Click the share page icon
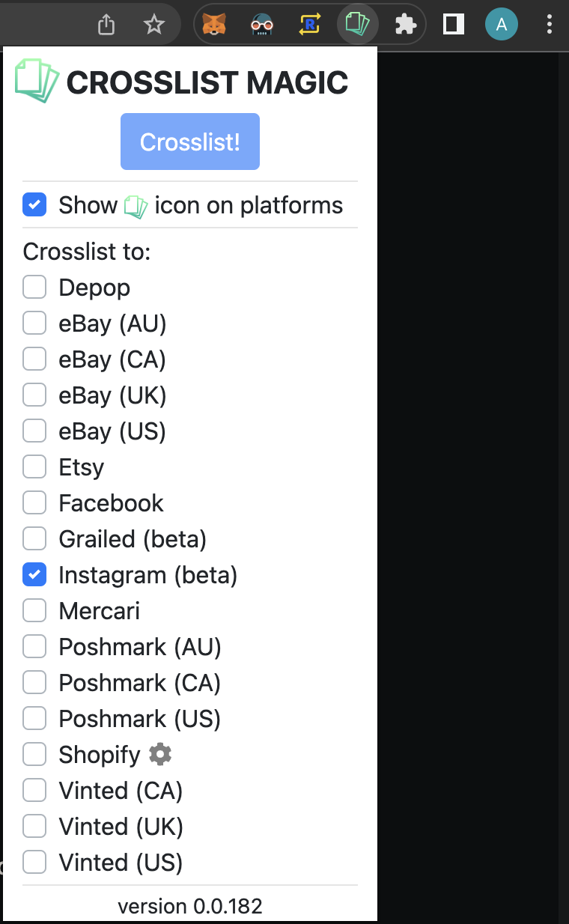569x924 pixels. [x=106, y=25]
